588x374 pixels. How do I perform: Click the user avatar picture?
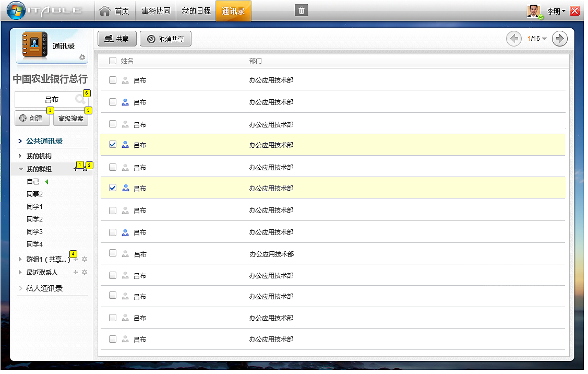tap(533, 11)
